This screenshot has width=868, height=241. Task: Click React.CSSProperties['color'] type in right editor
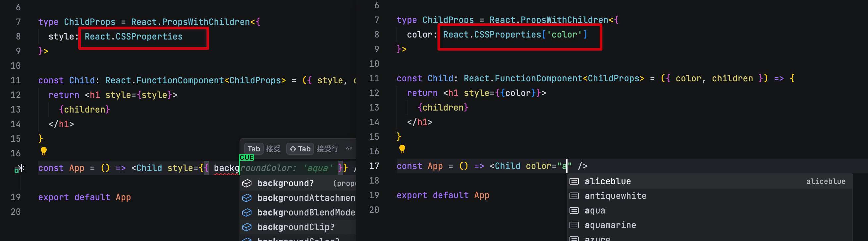(515, 35)
